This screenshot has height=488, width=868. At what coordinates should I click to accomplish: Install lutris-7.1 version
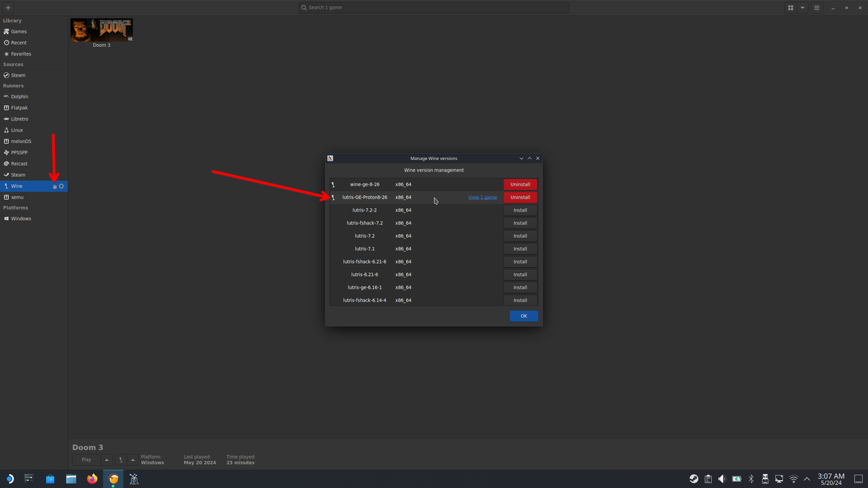520,249
